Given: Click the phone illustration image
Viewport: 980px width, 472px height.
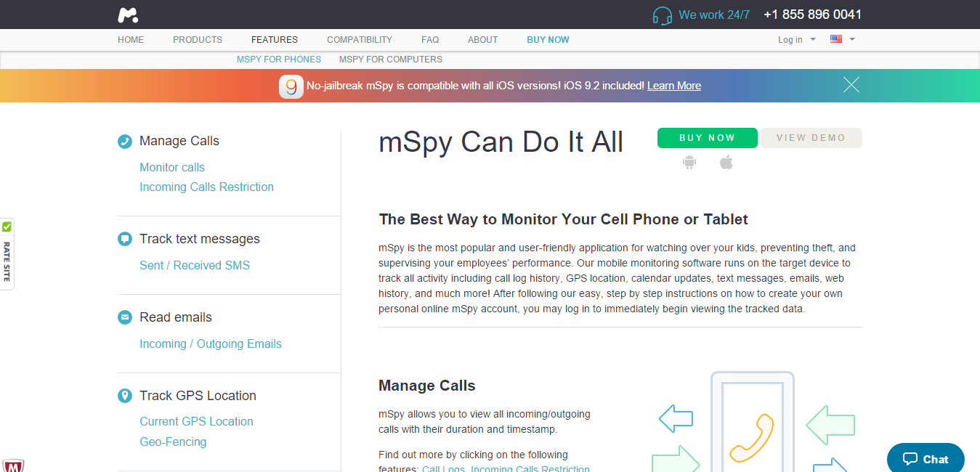Looking at the screenshot, I should coord(753,422).
